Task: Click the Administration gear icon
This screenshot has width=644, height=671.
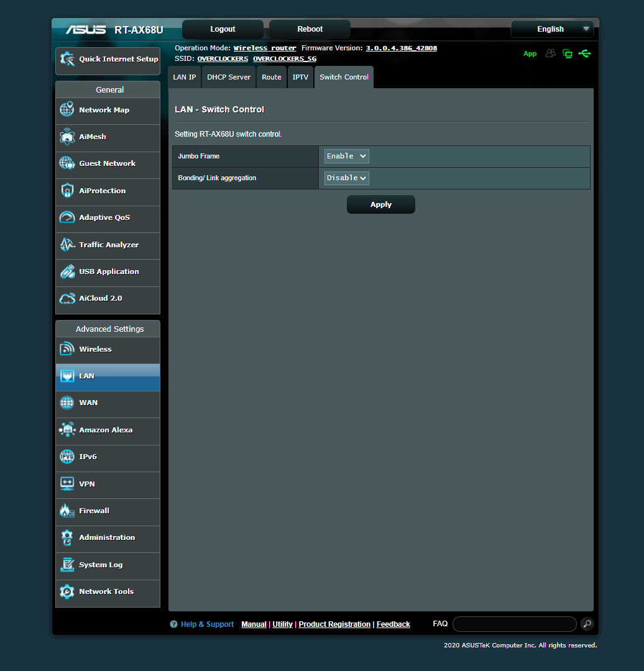Action: tap(67, 537)
